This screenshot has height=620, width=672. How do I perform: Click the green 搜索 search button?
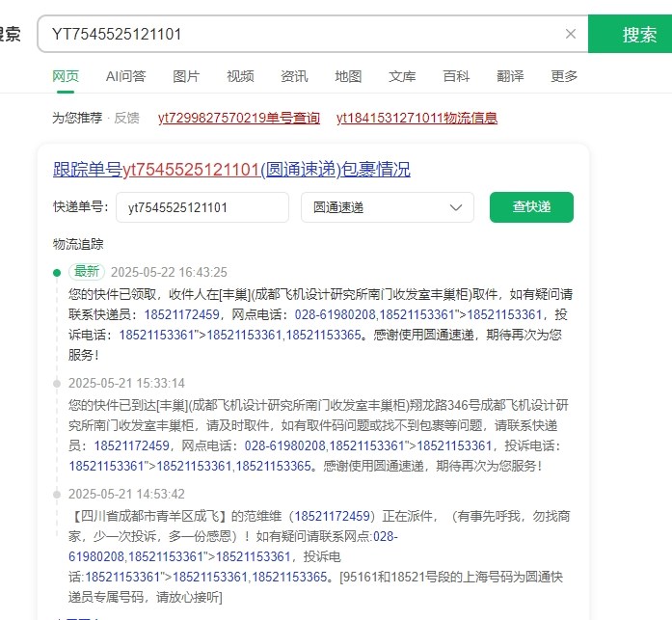630,34
